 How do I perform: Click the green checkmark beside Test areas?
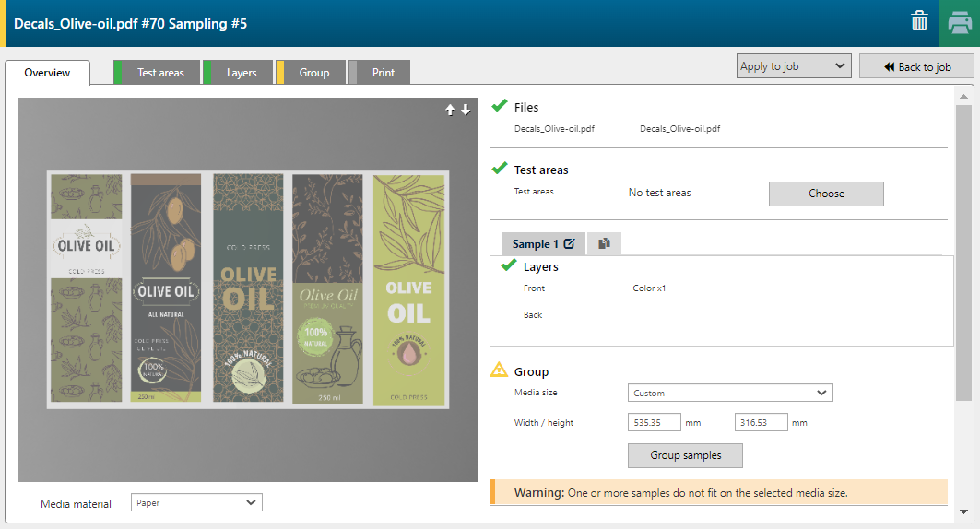(500, 169)
